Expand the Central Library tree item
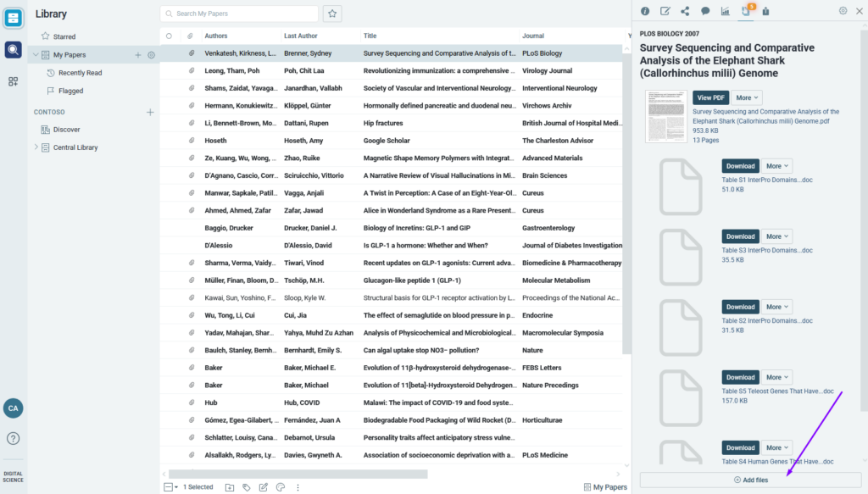868x494 pixels. pos(36,147)
